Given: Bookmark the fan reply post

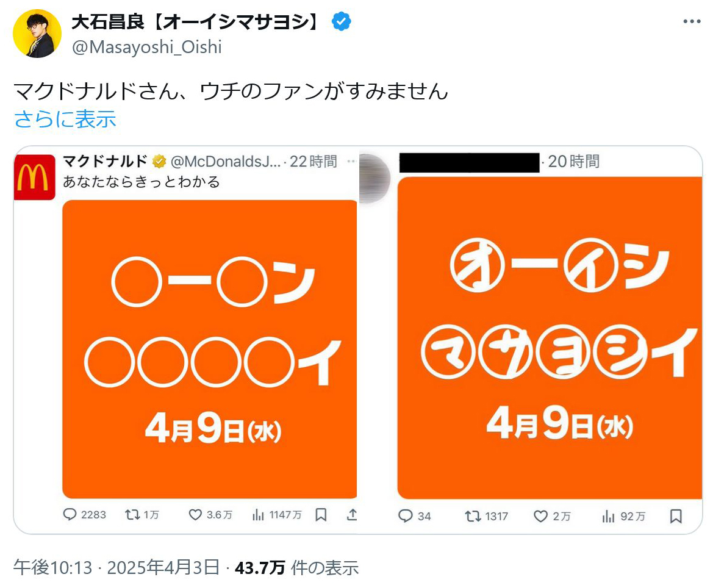Looking at the screenshot, I should coord(676,516).
